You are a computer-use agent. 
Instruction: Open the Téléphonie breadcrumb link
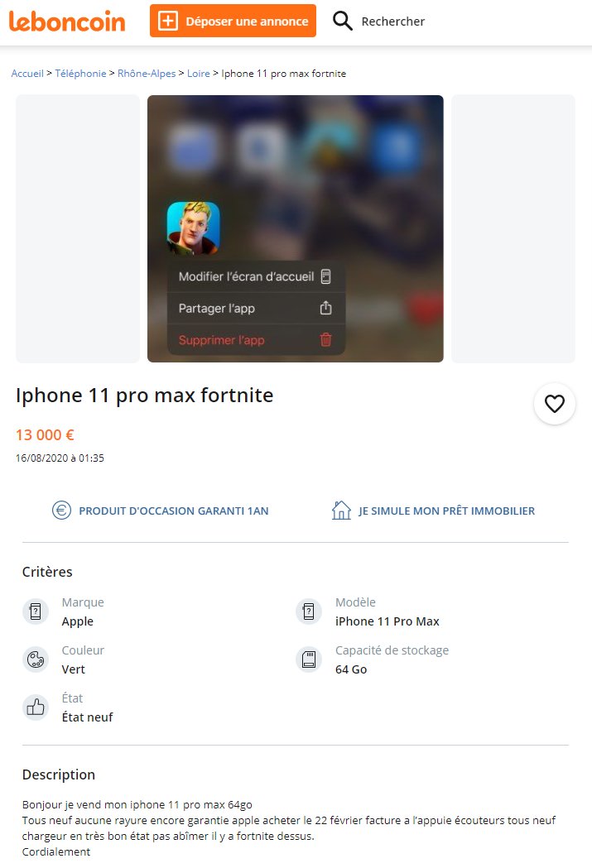point(80,74)
